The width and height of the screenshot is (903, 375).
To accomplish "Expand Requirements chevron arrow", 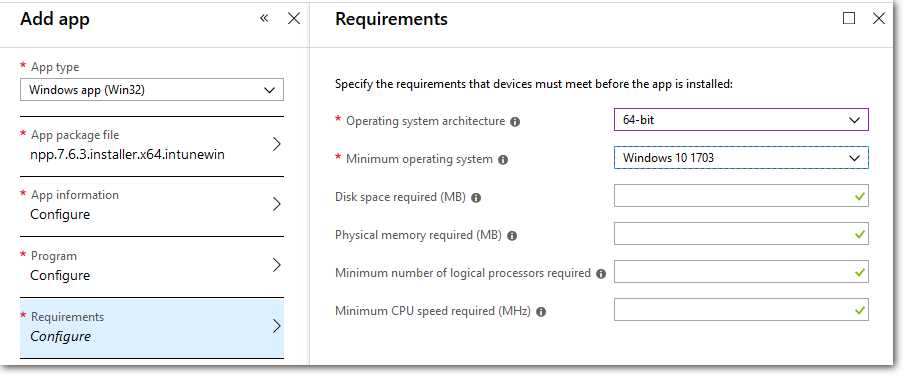I will pos(276,326).
